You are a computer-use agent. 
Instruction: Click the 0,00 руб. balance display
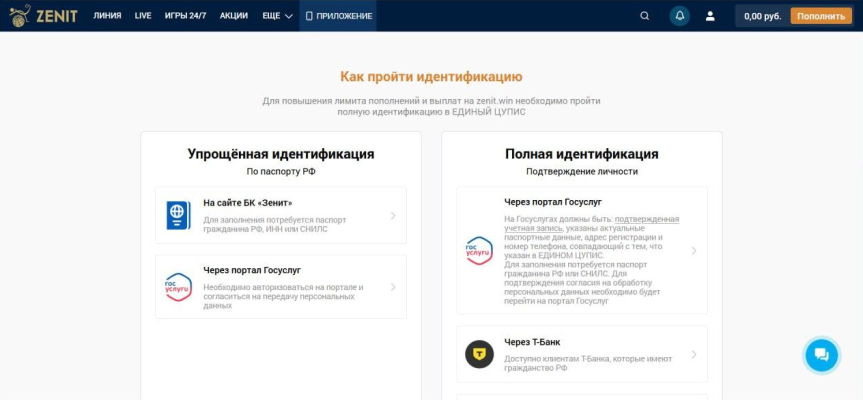(762, 17)
